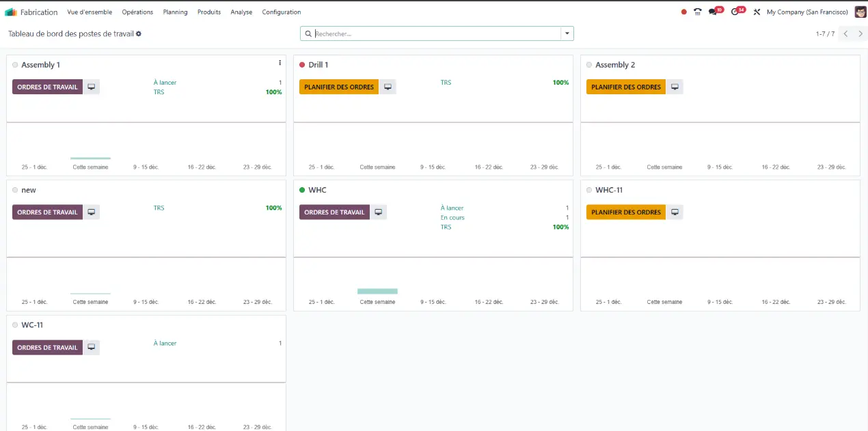Open the activities clock icon

pos(735,12)
